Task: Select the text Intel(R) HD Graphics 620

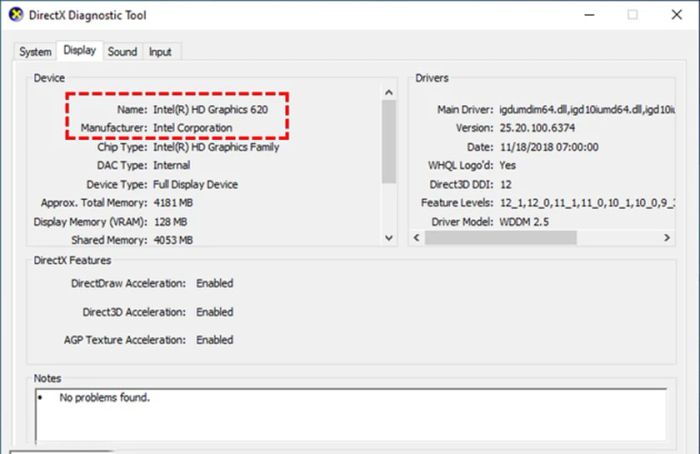Action: tap(210, 109)
